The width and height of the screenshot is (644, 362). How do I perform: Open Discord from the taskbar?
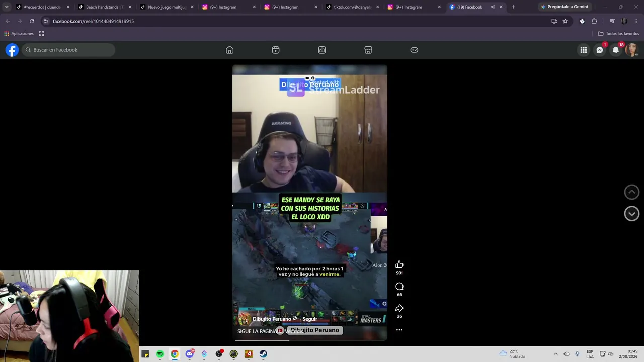(190, 354)
